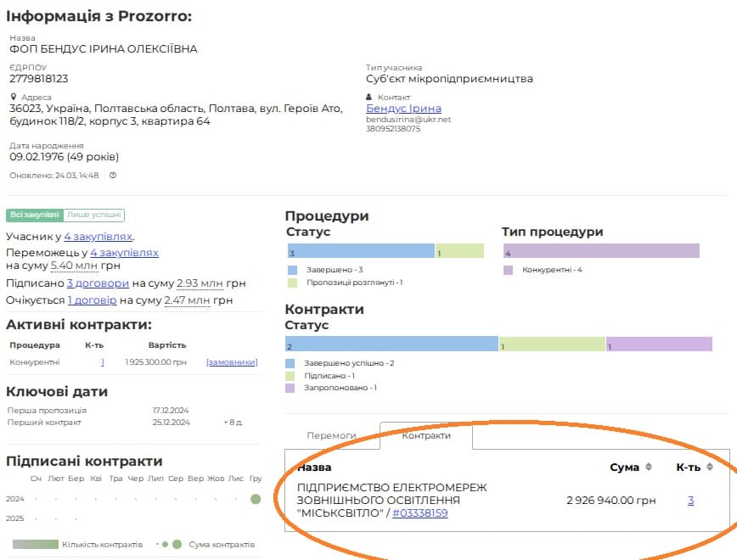Click the 'Конкурентні' purple legend square
The width and height of the screenshot is (737, 560).
point(508,270)
